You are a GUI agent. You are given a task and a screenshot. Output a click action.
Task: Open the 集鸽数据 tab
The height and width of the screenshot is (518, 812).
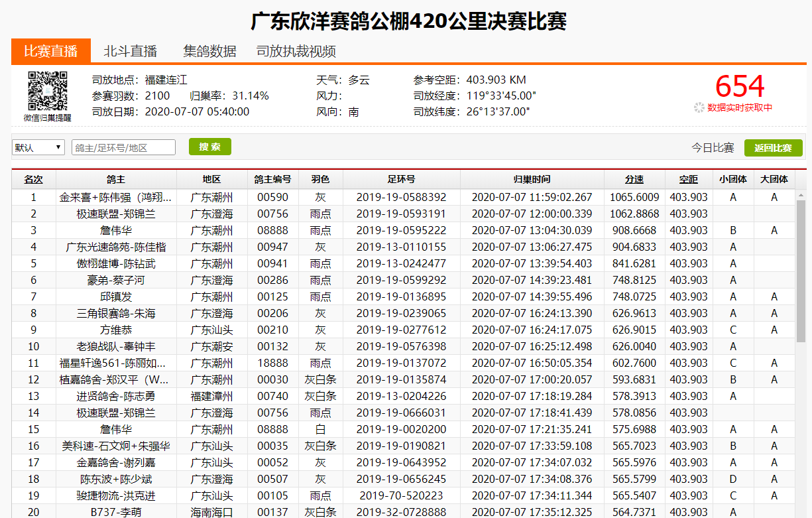pyautogui.click(x=209, y=51)
